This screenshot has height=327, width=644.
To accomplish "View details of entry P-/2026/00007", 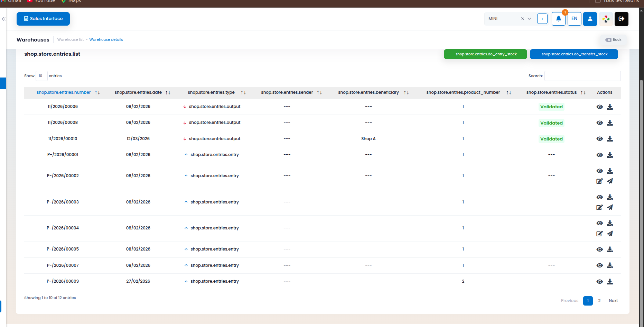I will [599, 265].
